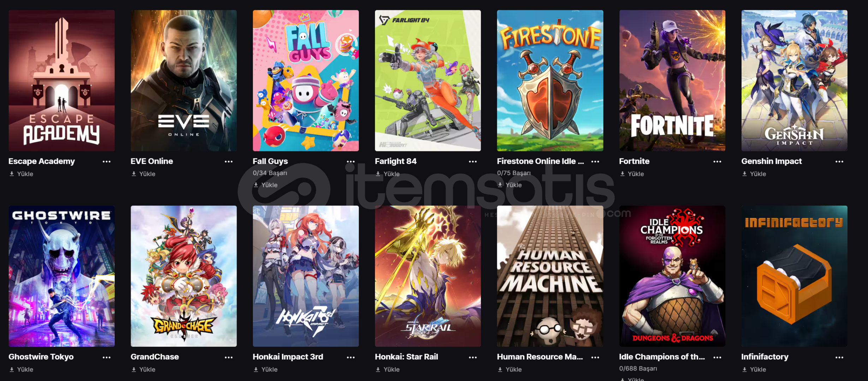Open the three-dot menu for Ghostwire Tokyo

(106, 357)
